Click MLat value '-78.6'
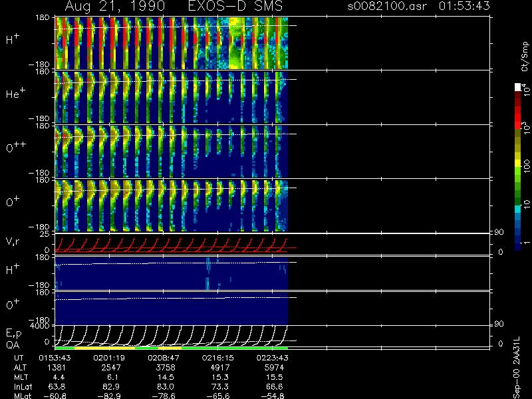532x399 pixels. click(164, 396)
